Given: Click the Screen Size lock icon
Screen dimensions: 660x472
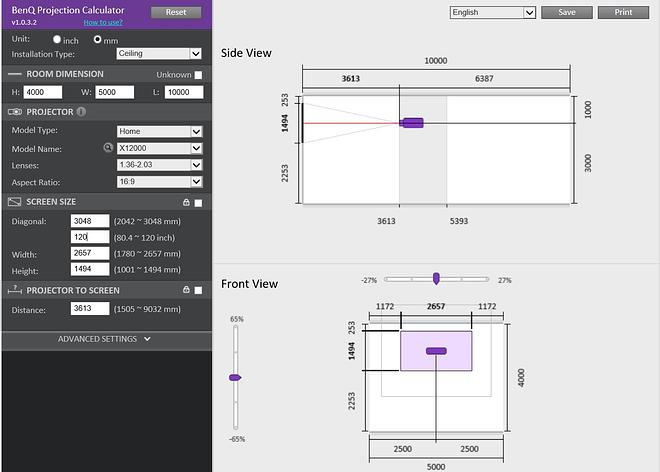Looking at the screenshot, I should coord(186,202).
